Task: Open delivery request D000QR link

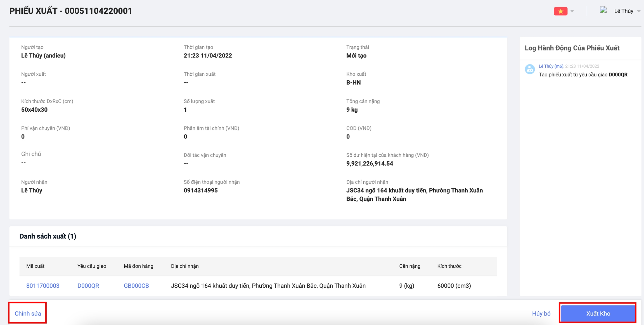Action: (x=88, y=286)
